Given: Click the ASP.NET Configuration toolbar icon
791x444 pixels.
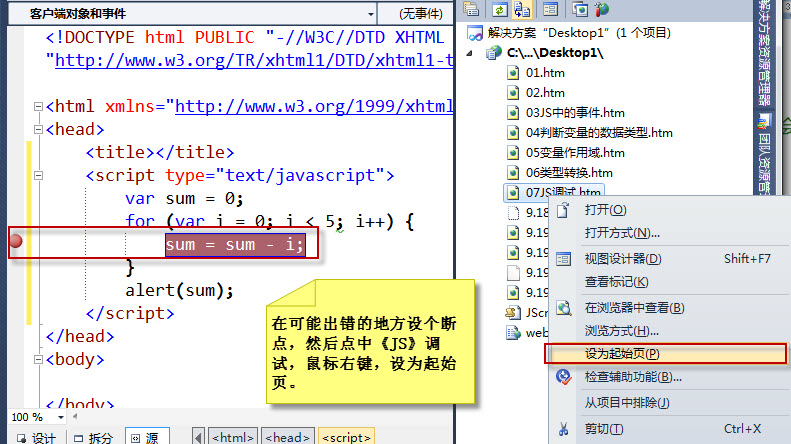Looking at the screenshot, I should click(x=601, y=9).
